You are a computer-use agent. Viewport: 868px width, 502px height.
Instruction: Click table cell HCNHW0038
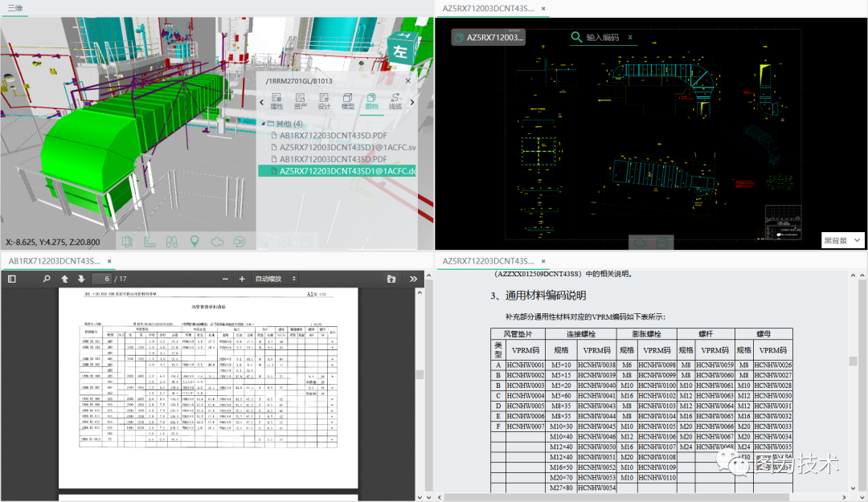point(596,365)
